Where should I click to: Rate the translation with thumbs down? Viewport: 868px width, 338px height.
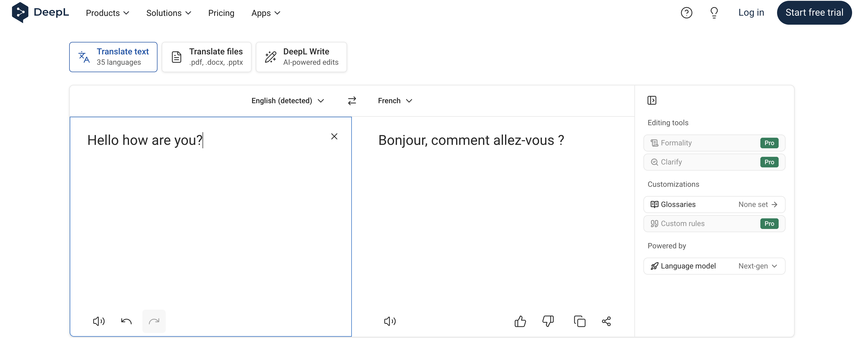point(547,321)
